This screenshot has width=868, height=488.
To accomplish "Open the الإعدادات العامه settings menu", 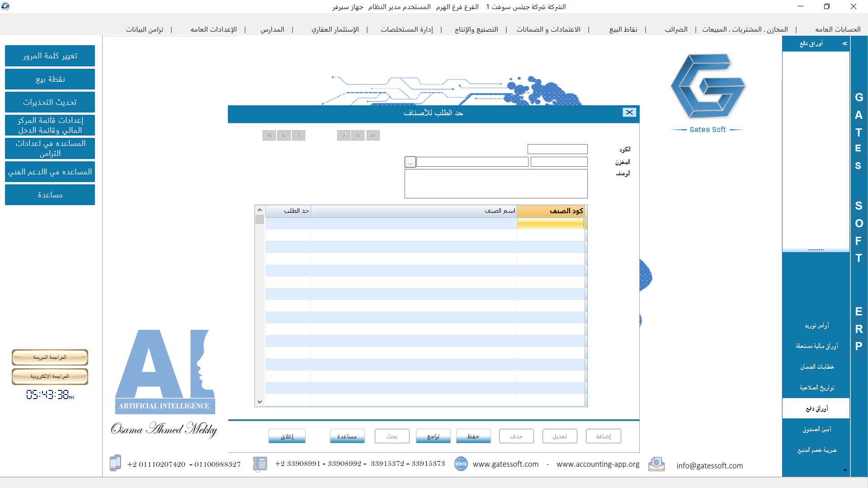I will (x=213, y=29).
